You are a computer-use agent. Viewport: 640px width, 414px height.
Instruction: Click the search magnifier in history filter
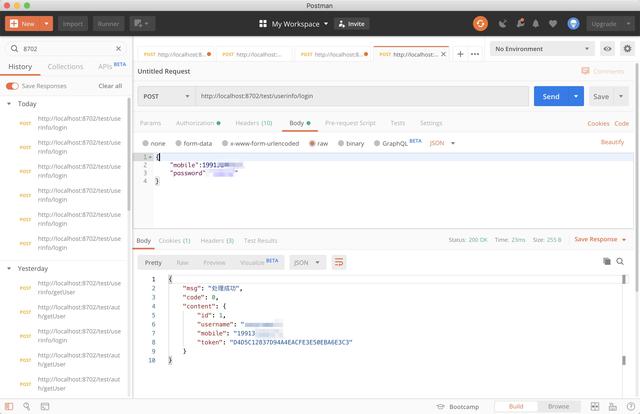[x=14, y=49]
